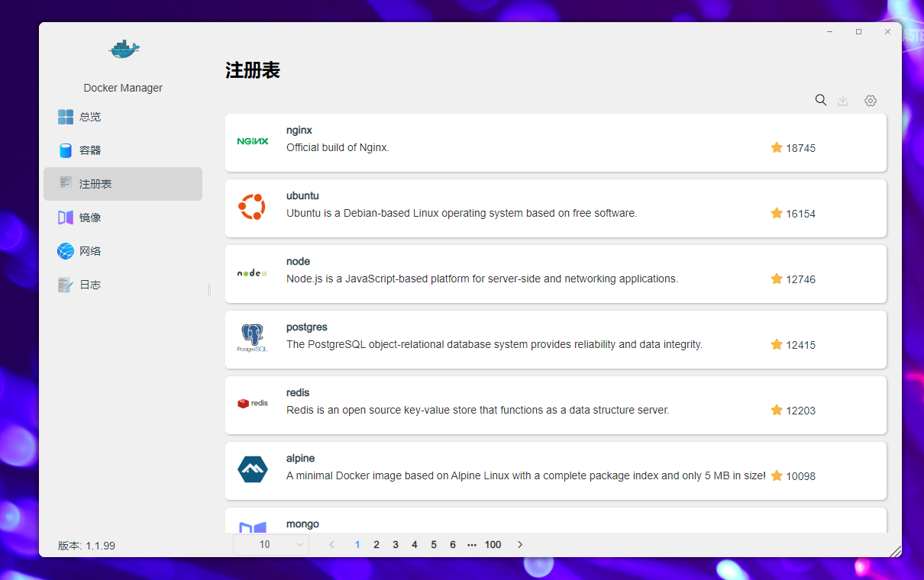Select the postgres image name
Image resolution: width=924 pixels, height=580 pixels.
pos(307,327)
